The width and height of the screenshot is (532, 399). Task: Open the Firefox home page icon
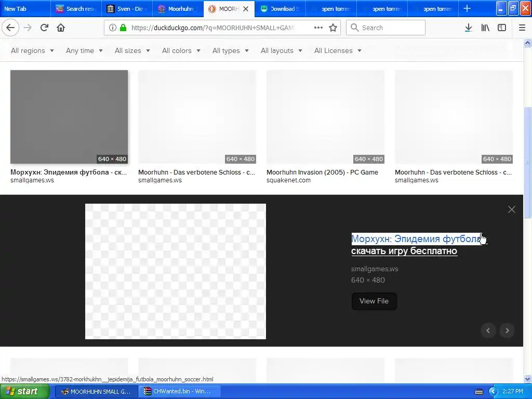(x=61, y=28)
